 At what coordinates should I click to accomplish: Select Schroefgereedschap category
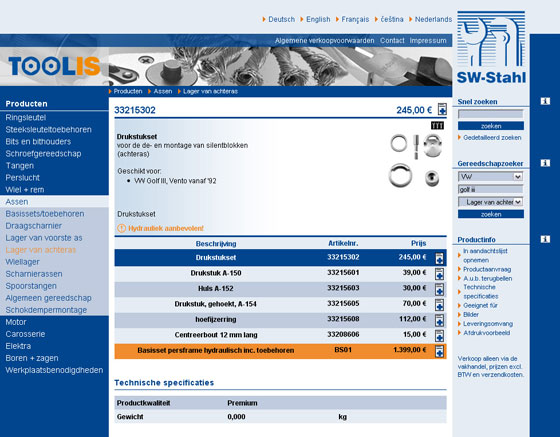(x=43, y=154)
